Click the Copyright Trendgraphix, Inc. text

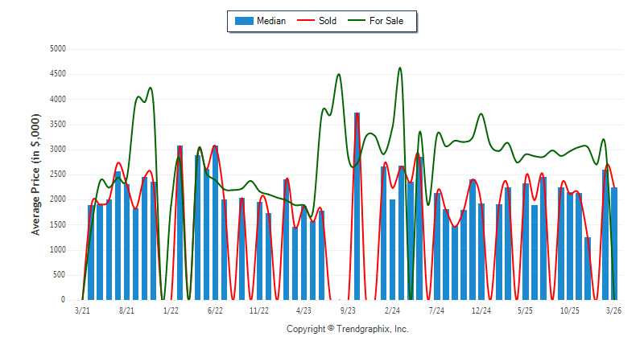pos(347,329)
